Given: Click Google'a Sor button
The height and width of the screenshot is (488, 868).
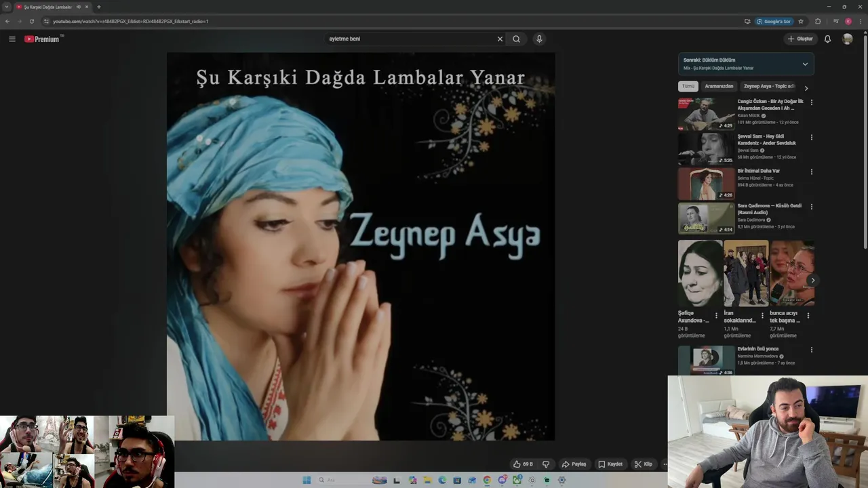Looking at the screenshot, I should (774, 21).
